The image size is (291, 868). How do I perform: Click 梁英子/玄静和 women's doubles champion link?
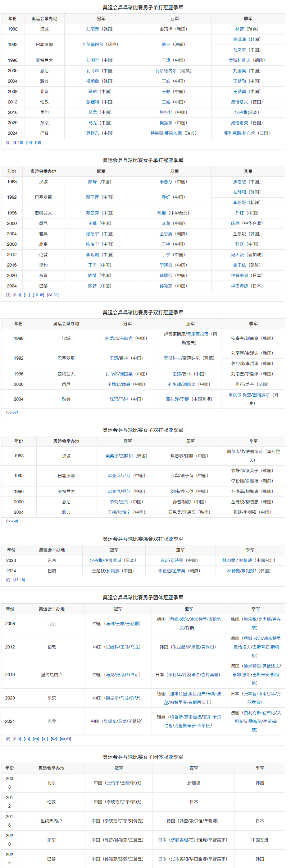point(119,456)
